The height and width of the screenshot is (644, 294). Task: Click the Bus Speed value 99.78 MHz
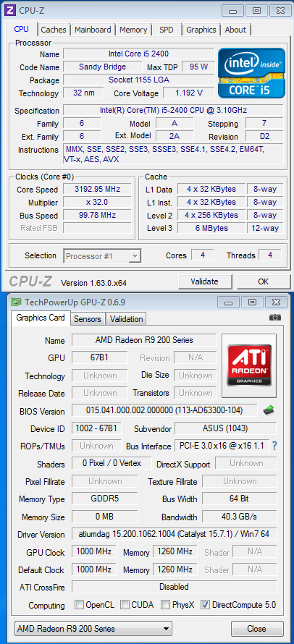(98, 215)
